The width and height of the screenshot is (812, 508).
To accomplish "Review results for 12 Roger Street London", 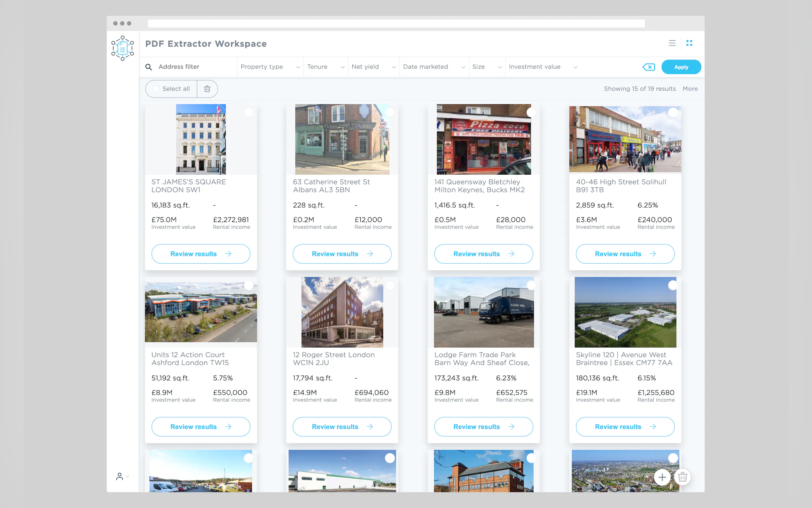I will pos(342,426).
